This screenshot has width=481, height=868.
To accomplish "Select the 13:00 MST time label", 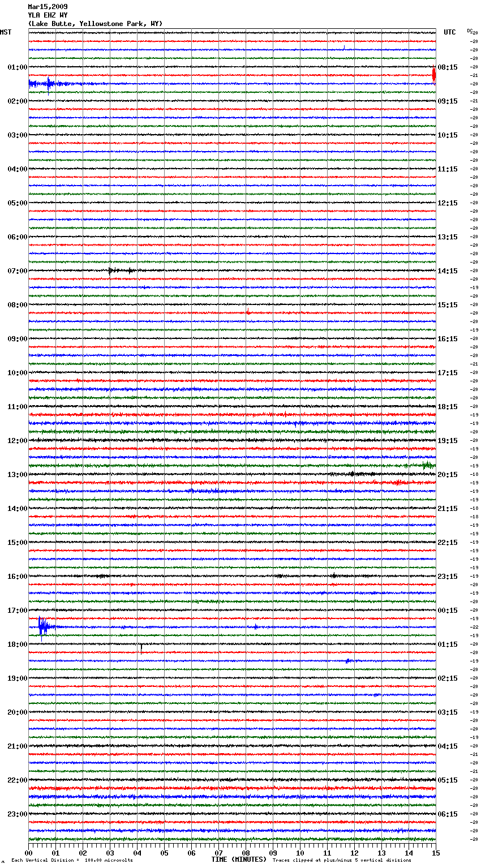I will click(x=18, y=475).
